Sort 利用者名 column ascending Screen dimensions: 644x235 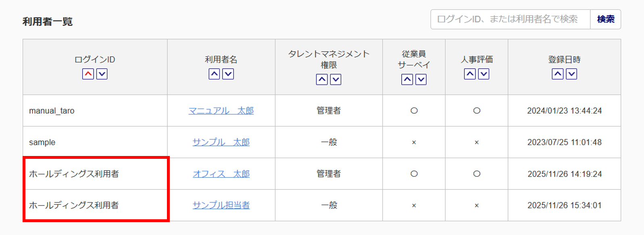[214, 74]
